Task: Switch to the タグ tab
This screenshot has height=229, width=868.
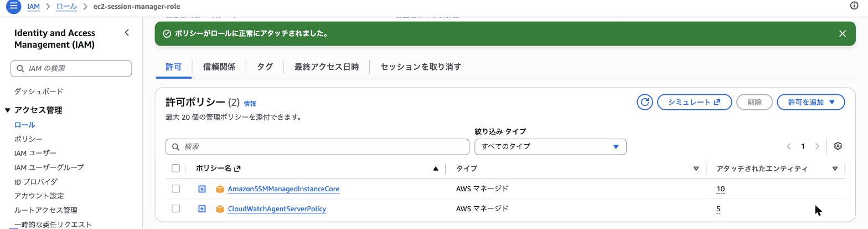Action: tap(265, 67)
